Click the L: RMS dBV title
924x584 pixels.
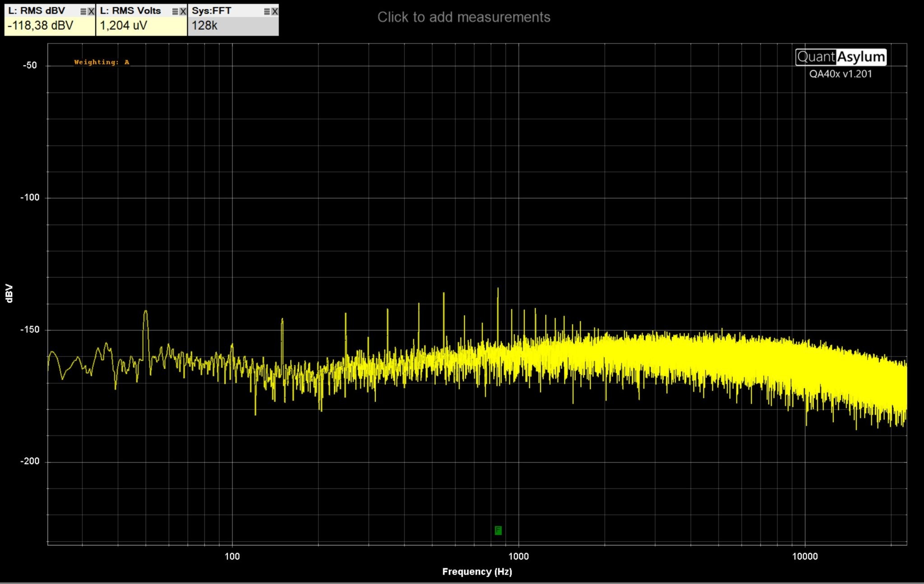click(x=37, y=11)
